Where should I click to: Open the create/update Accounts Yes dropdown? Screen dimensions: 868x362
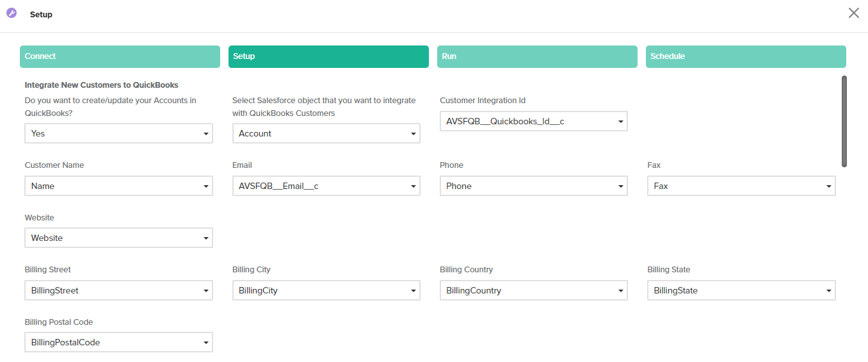pyautogui.click(x=118, y=133)
